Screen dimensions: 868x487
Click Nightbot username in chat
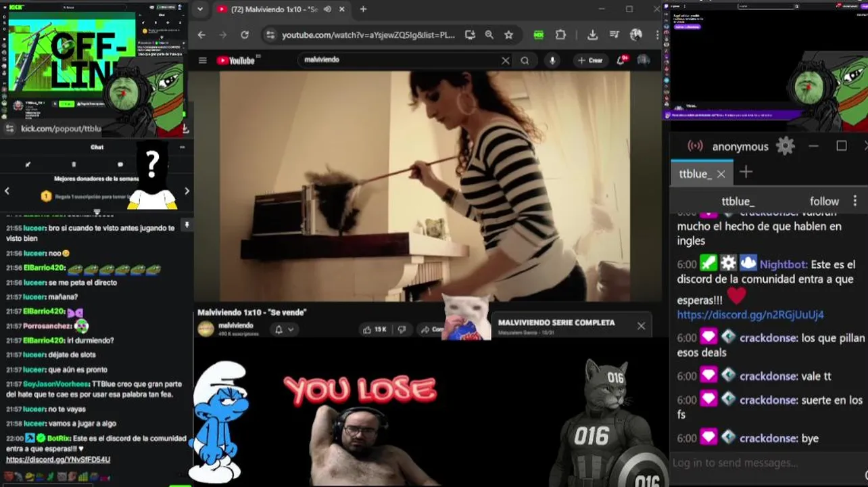(783, 264)
